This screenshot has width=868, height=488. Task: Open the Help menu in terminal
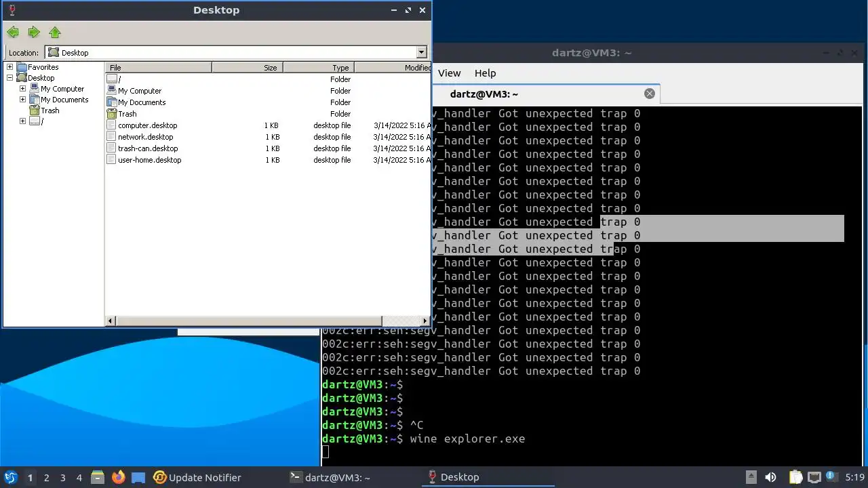coord(485,73)
